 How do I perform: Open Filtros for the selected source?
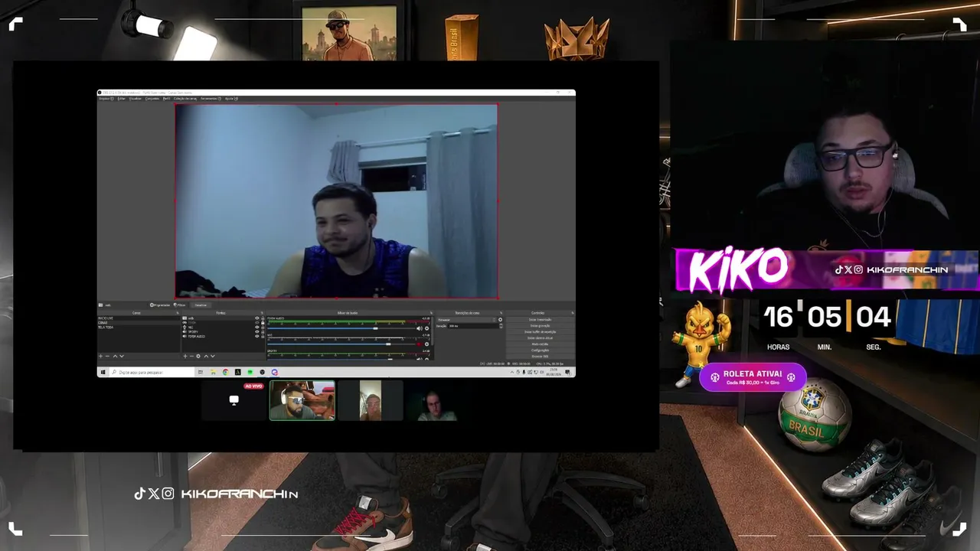click(x=179, y=305)
